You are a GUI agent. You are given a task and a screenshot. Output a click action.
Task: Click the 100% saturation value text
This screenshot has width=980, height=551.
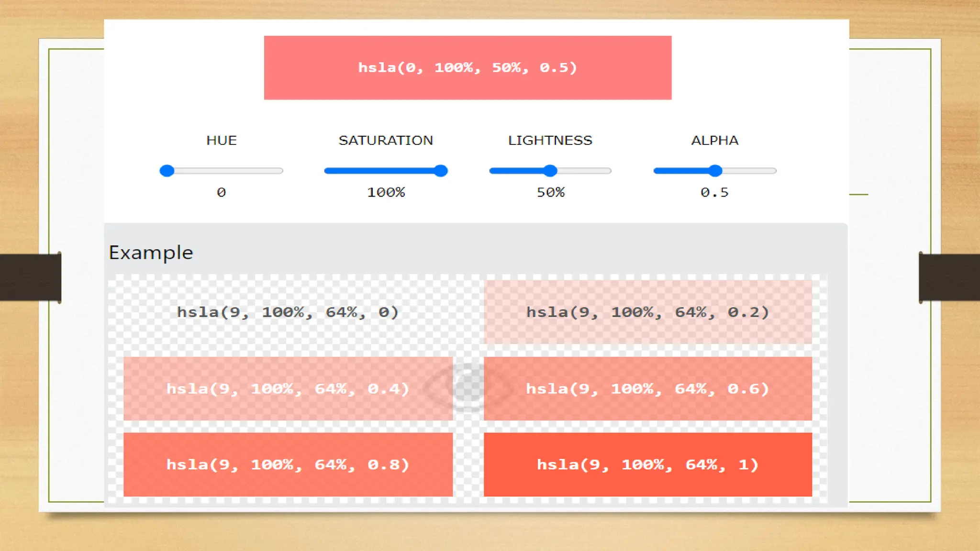tap(386, 192)
